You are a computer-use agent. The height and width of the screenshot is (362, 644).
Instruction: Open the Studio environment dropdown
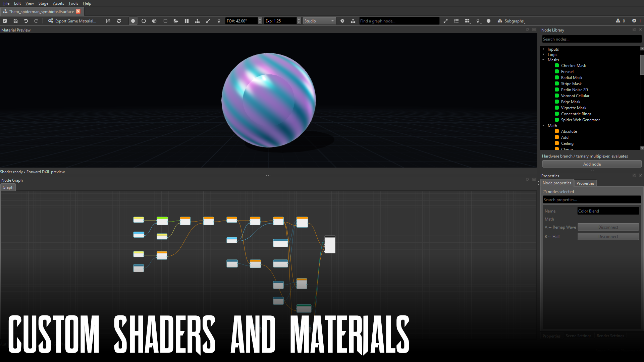pyautogui.click(x=319, y=21)
